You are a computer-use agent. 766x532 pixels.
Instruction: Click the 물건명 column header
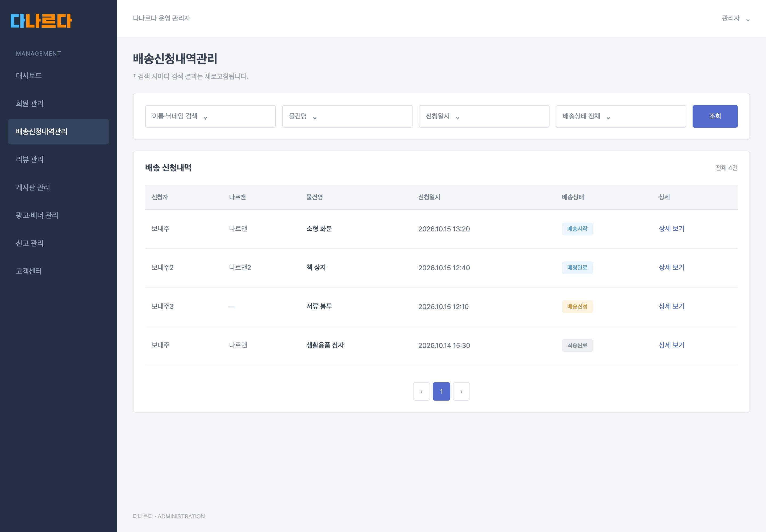315,197
